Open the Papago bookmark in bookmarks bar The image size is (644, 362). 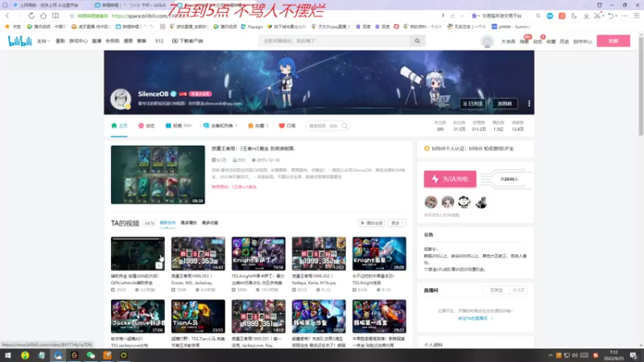click(x=252, y=27)
